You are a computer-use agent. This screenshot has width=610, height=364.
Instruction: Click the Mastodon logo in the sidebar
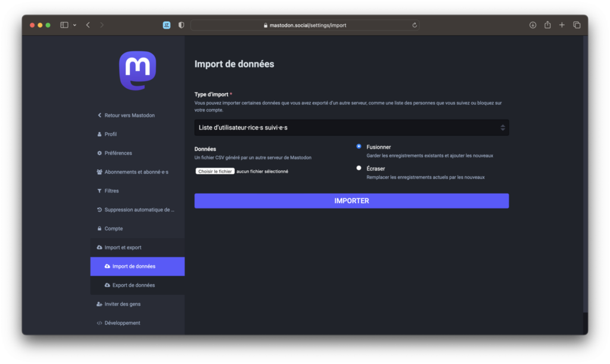coord(138,70)
